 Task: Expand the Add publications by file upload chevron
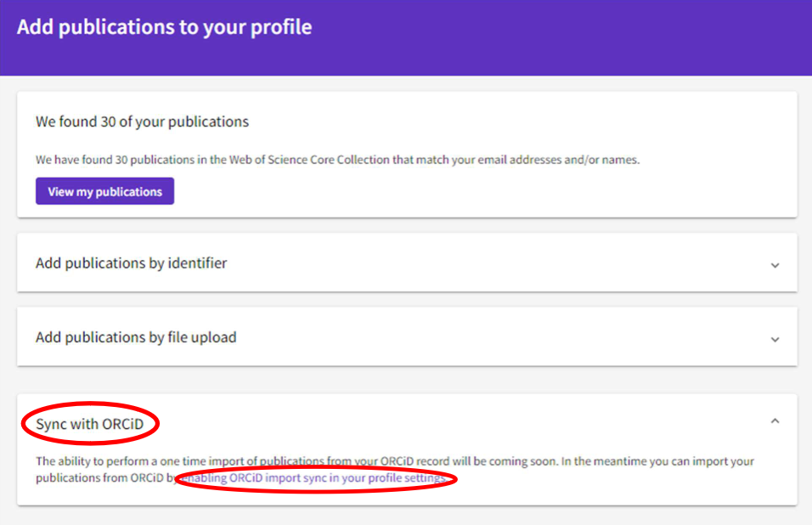click(775, 339)
